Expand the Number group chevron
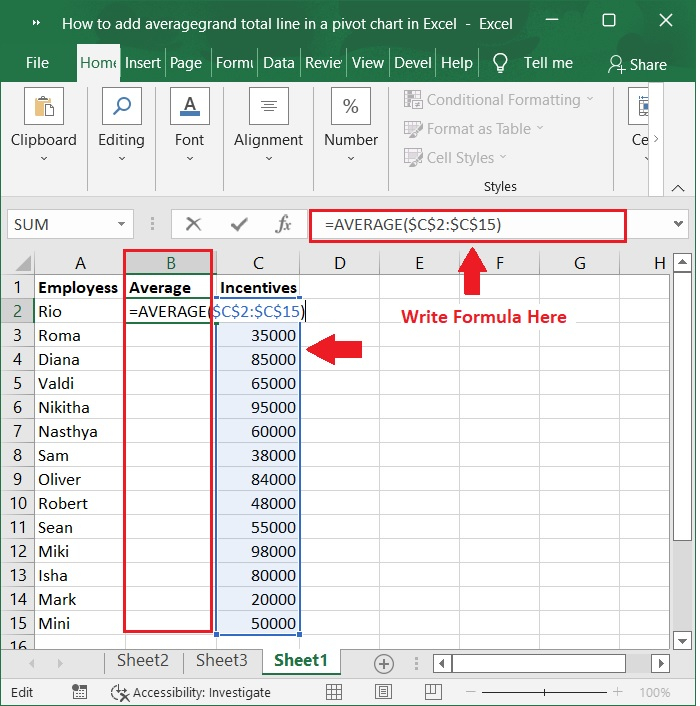Image resolution: width=700 pixels, height=706 pixels. point(351,158)
